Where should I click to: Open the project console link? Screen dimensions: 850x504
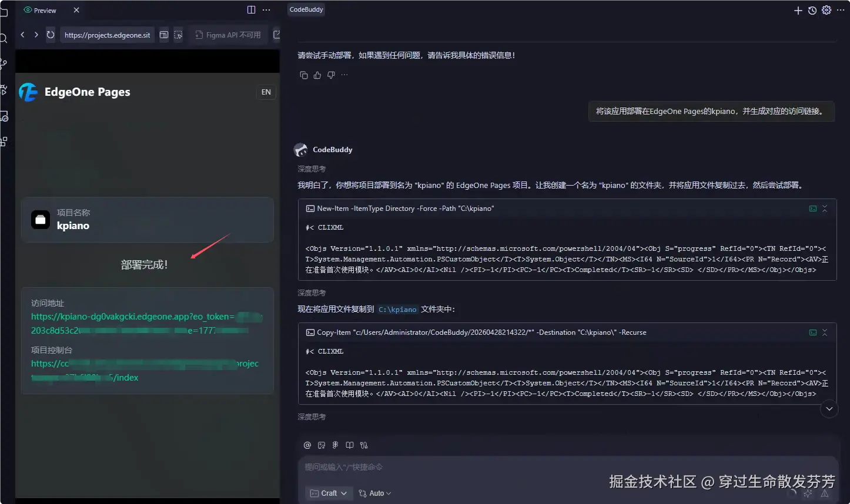(145, 370)
